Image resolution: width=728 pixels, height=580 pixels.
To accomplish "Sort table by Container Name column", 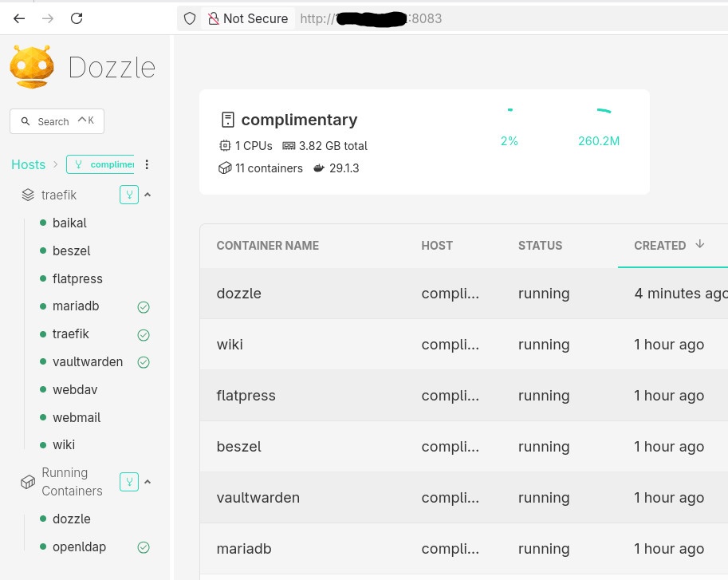I will click(267, 246).
